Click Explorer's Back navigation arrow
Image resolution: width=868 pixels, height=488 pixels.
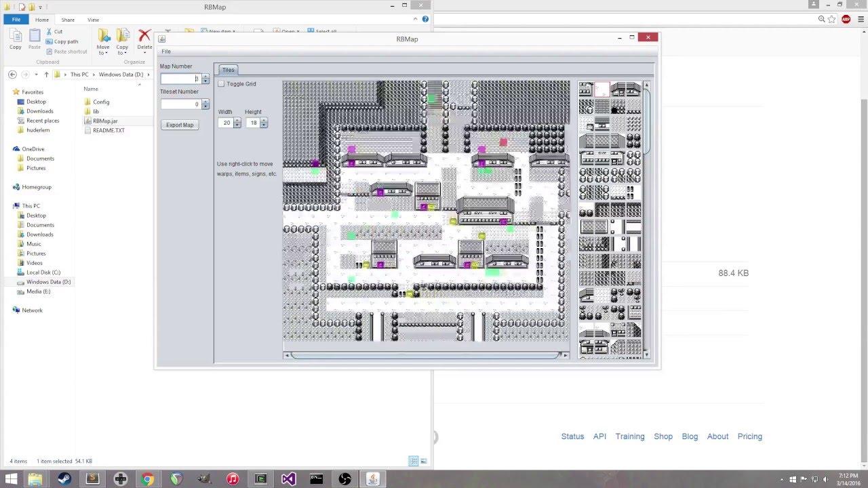click(12, 75)
